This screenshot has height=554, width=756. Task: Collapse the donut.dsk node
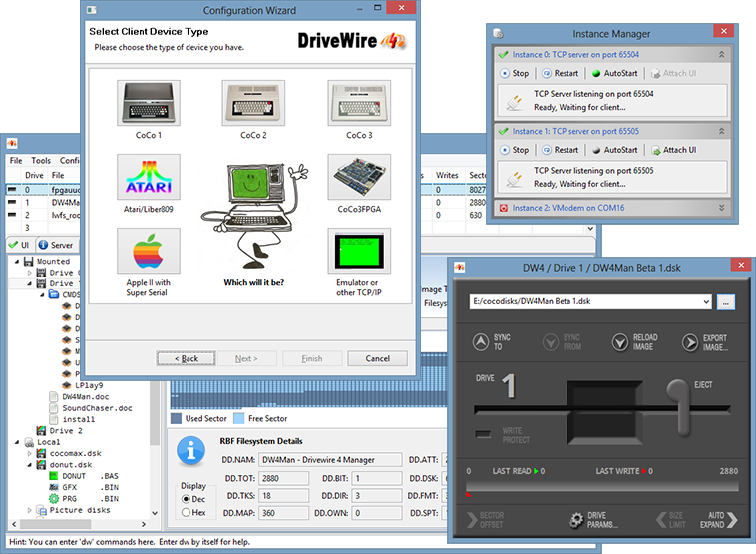tap(29, 465)
